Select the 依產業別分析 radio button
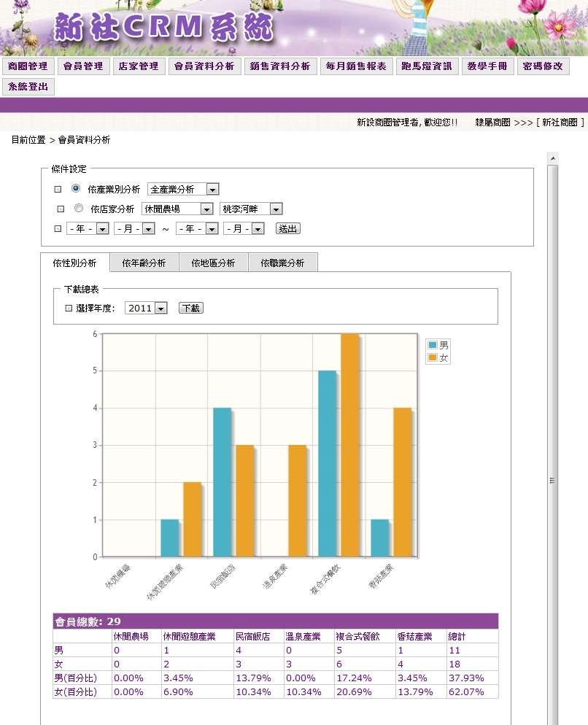Viewport: 588px width, 725px height. pyautogui.click(x=76, y=188)
